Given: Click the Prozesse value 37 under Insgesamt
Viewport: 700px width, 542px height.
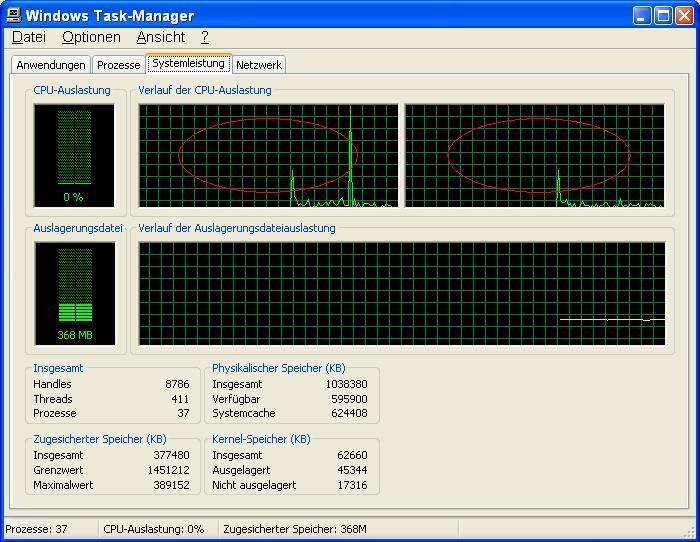Looking at the screenshot, I should (x=183, y=413).
